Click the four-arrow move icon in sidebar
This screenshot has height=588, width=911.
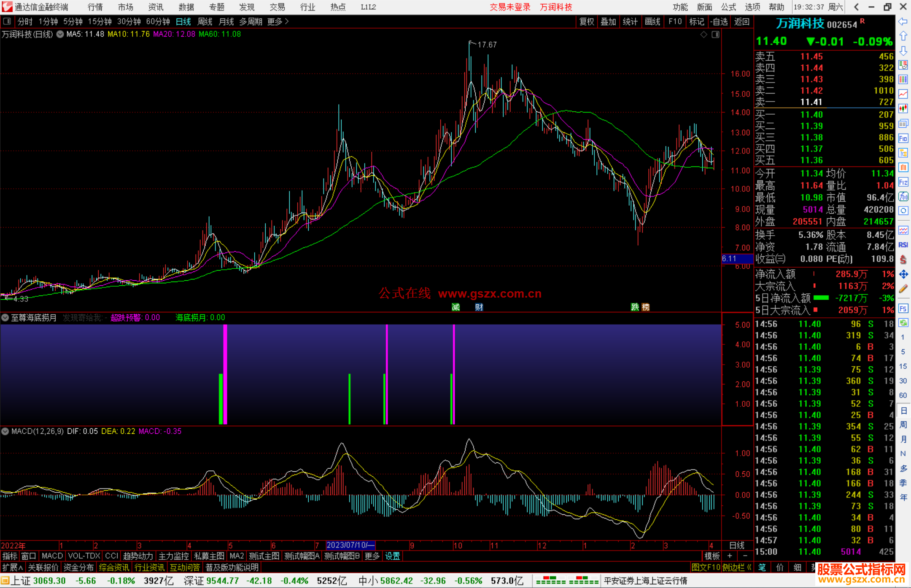coord(903,274)
